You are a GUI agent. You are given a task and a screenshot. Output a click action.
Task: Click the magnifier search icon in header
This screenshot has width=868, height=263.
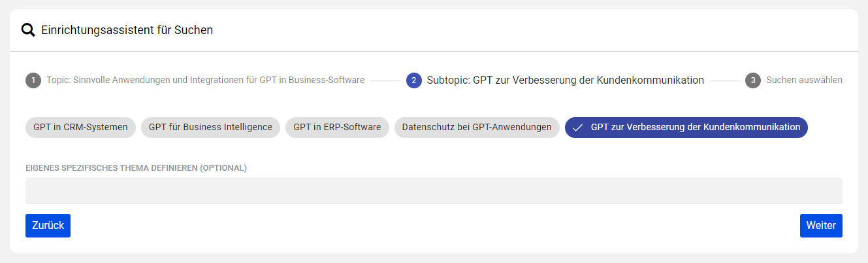28,30
